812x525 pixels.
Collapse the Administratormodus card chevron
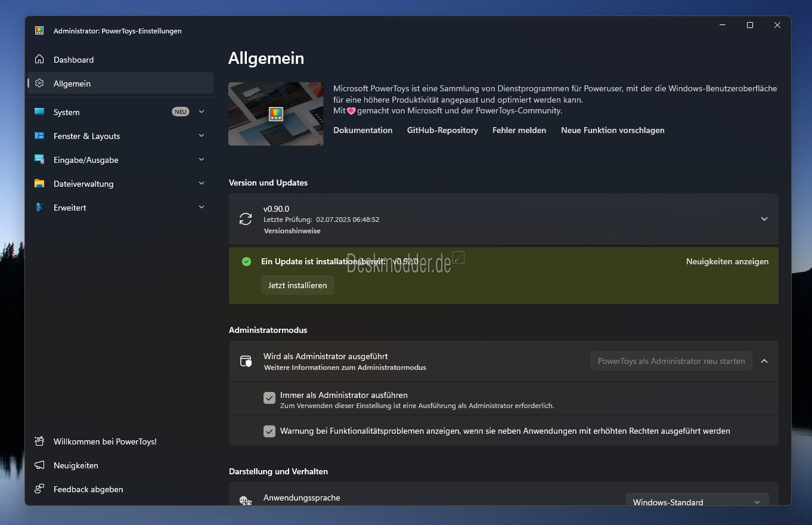[764, 361]
